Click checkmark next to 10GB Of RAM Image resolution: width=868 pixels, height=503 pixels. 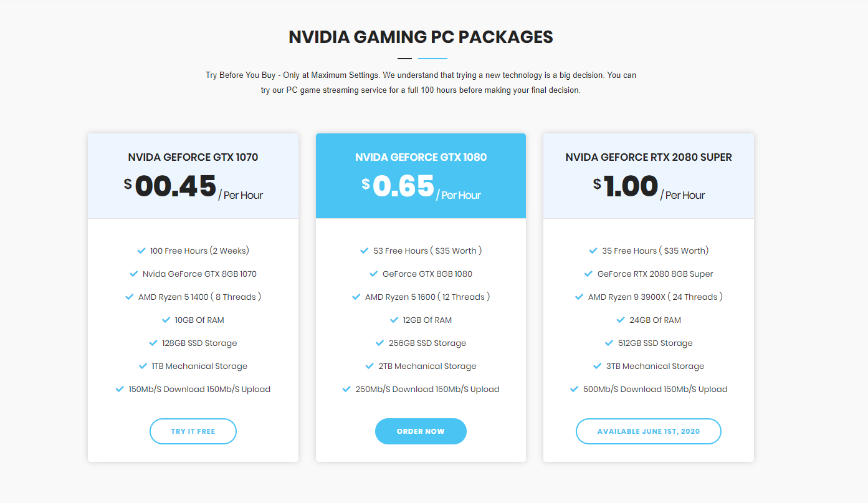coord(166,320)
